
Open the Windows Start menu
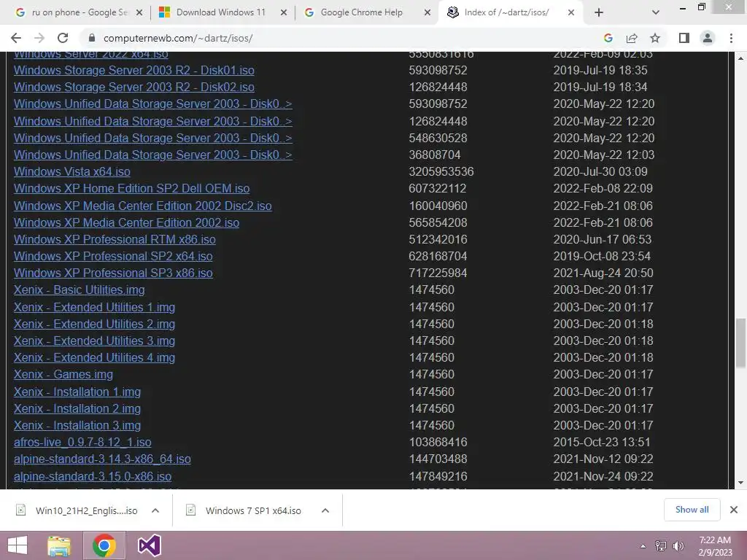tap(18, 545)
